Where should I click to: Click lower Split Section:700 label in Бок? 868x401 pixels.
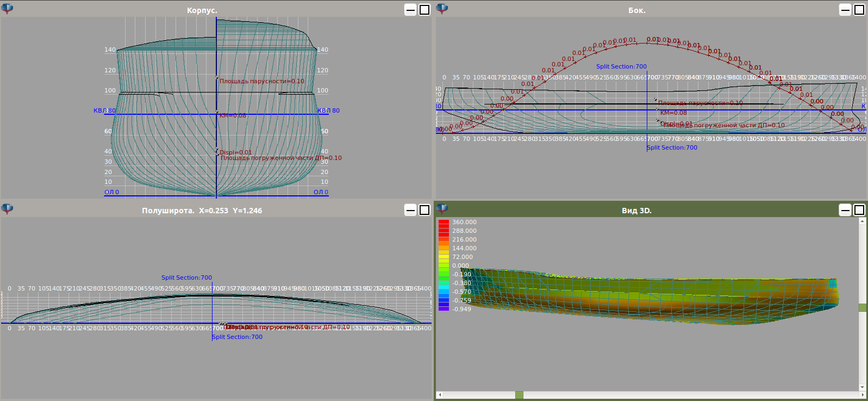[672, 147]
